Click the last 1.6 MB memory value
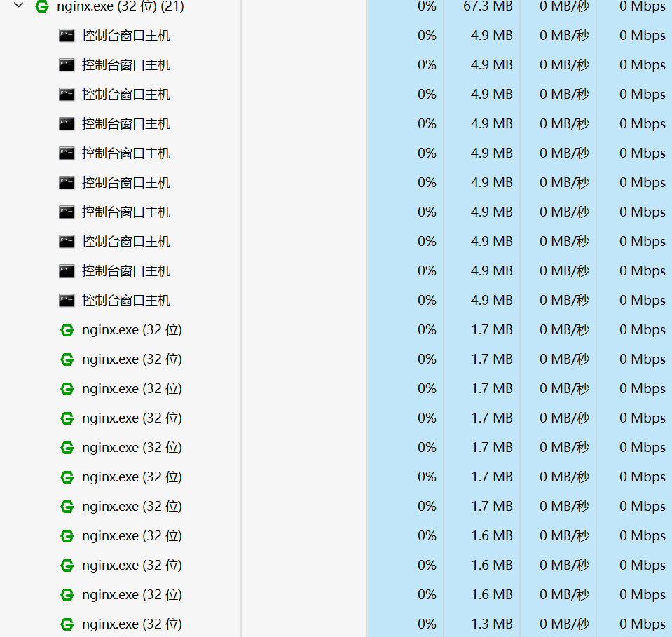Screen dimensions: 672x637 [492, 594]
